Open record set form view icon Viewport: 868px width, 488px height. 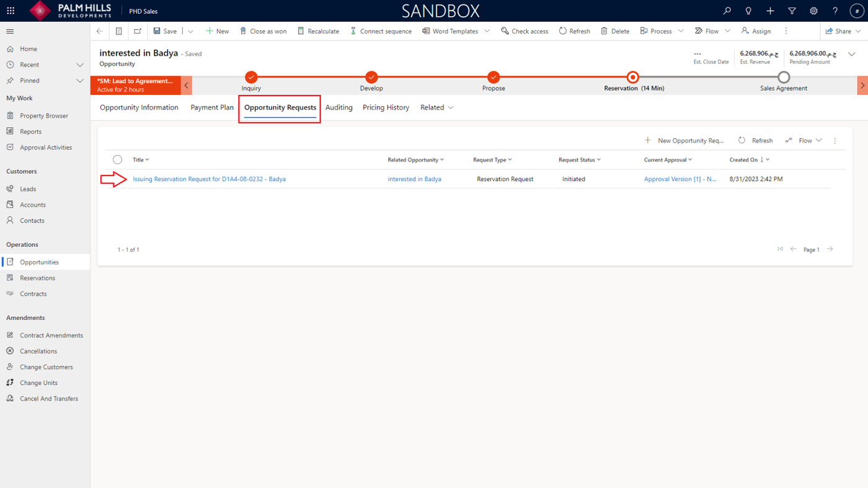pyautogui.click(x=118, y=31)
